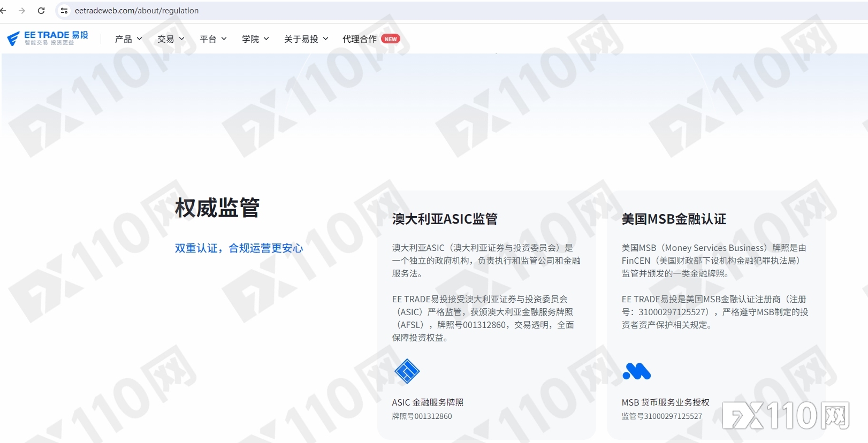Click the MSB blue wave logo
Screen dimensions: 868x443
point(637,371)
